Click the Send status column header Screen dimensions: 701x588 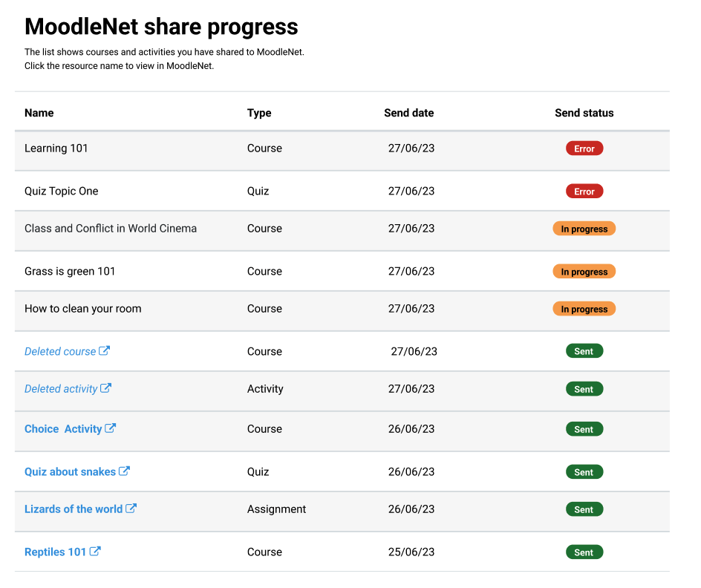584,113
